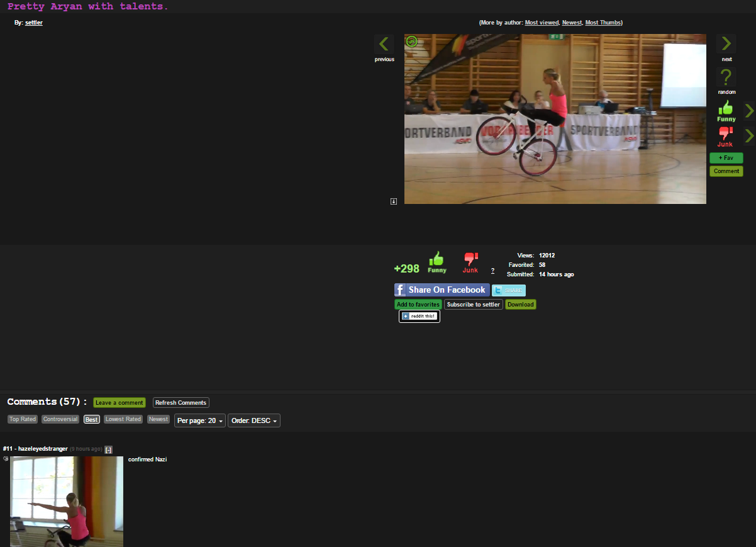
Task: Switch to Top Rated comments
Action: [23, 419]
